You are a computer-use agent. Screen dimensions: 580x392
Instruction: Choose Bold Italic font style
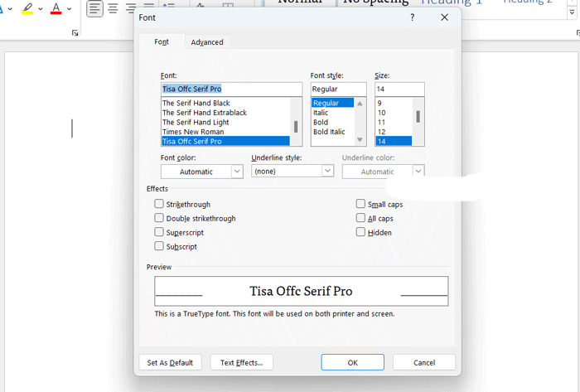pyautogui.click(x=329, y=132)
